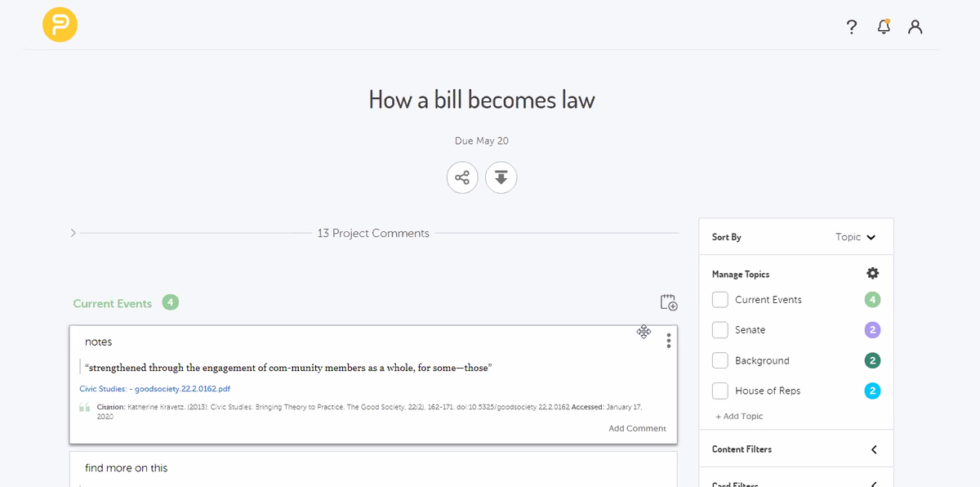Click the House of Reps blue badge
The width and height of the screenshot is (980, 487).
[x=872, y=391]
